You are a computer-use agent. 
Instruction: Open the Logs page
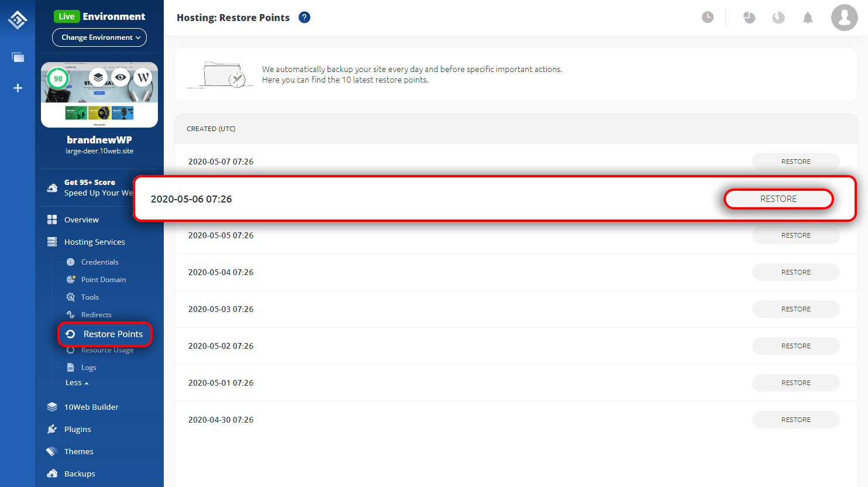tap(89, 368)
